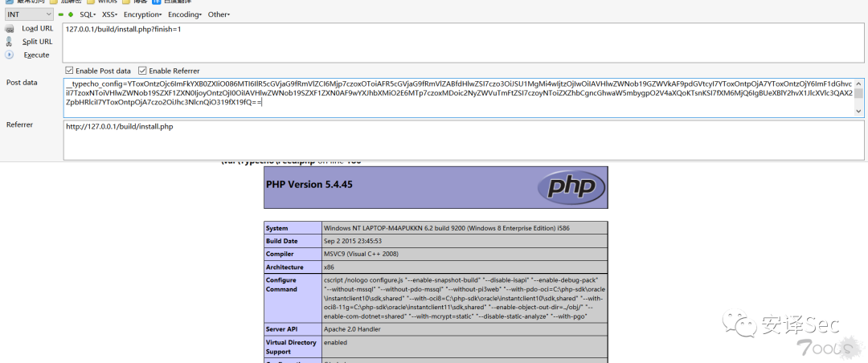Click the Compiler row label

[x=280, y=254]
